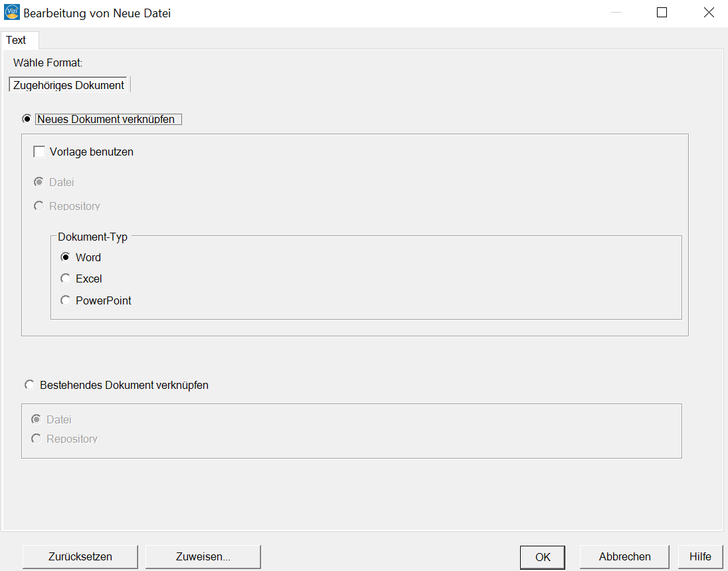Screen dimensions: 728x571
Task: Close the Bearbeitung von Neue Datei window
Action: coord(709,13)
